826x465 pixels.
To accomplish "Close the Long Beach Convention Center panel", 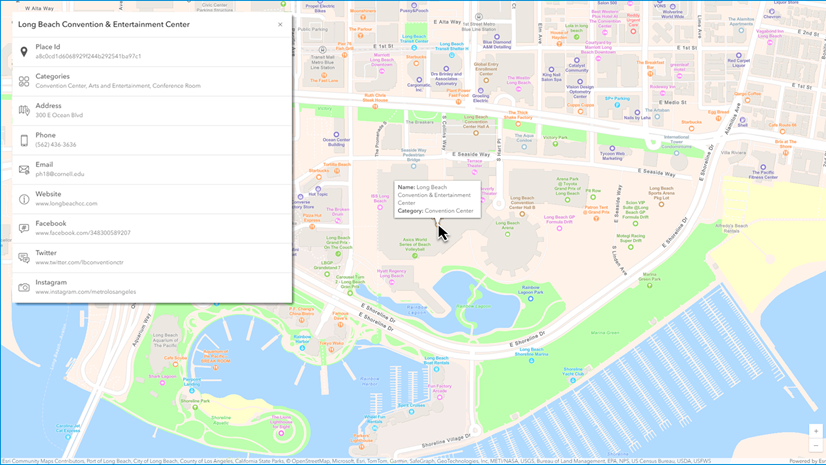I will click(280, 24).
